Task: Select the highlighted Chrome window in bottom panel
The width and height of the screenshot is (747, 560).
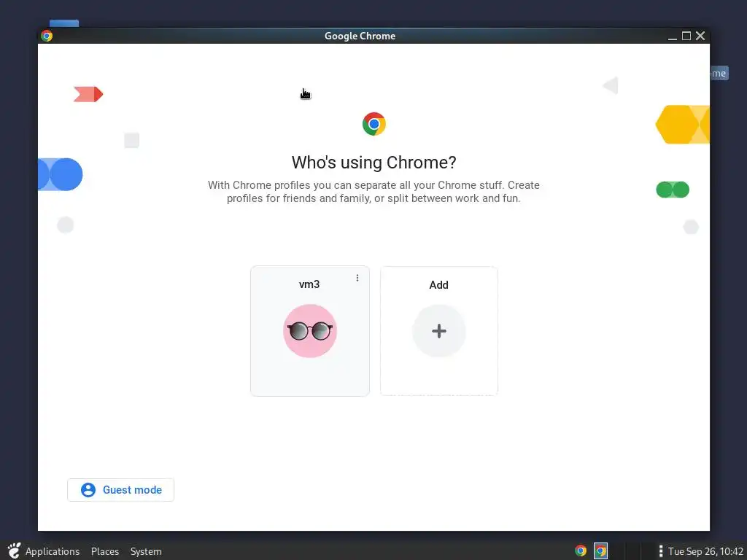Action: point(600,551)
